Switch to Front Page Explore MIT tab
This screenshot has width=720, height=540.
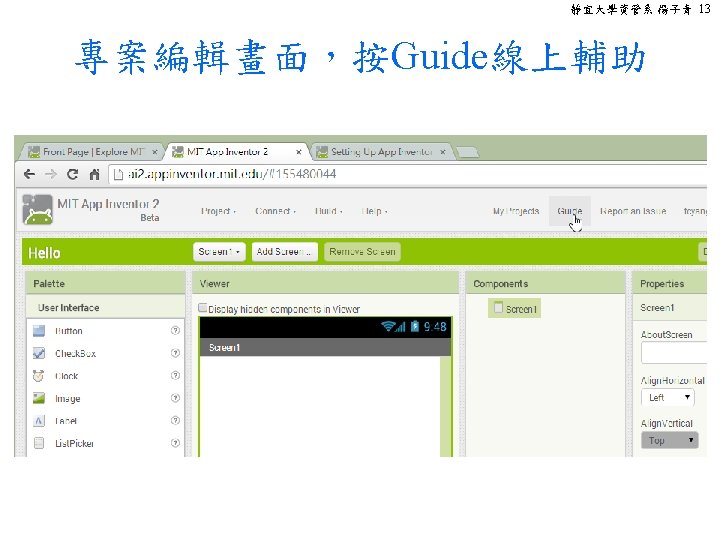(93, 152)
